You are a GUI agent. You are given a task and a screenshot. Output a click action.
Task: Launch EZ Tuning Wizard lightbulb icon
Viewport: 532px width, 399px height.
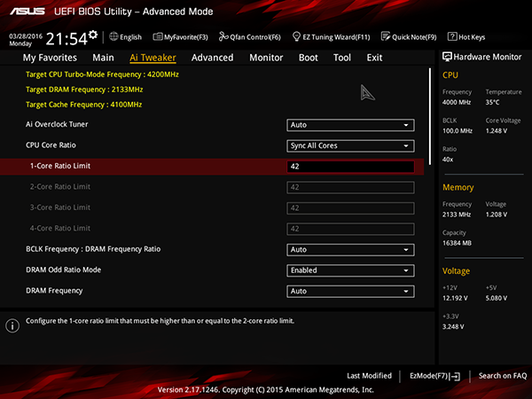coord(296,36)
